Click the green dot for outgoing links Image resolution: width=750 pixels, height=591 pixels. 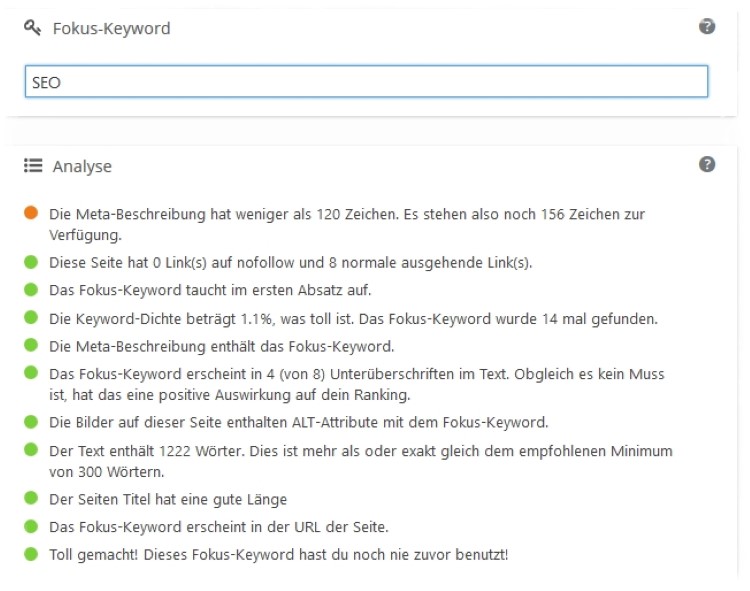31,263
